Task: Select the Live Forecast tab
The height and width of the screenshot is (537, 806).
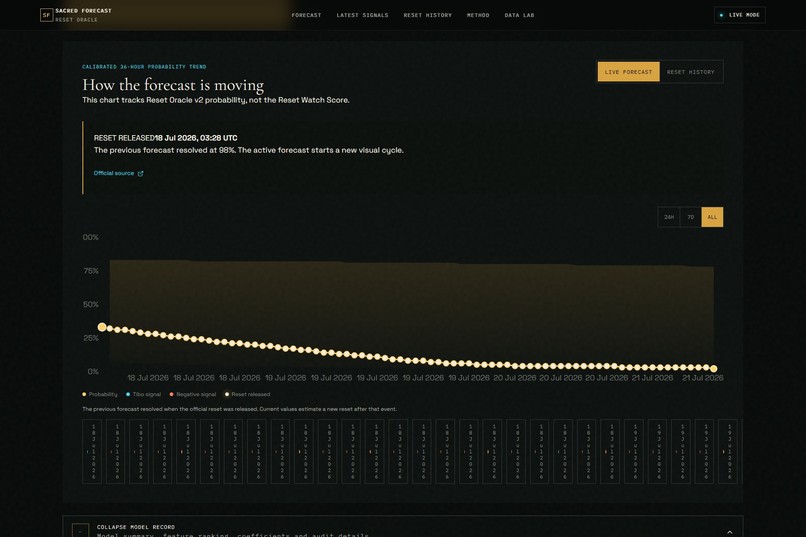Action: coord(628,72)
